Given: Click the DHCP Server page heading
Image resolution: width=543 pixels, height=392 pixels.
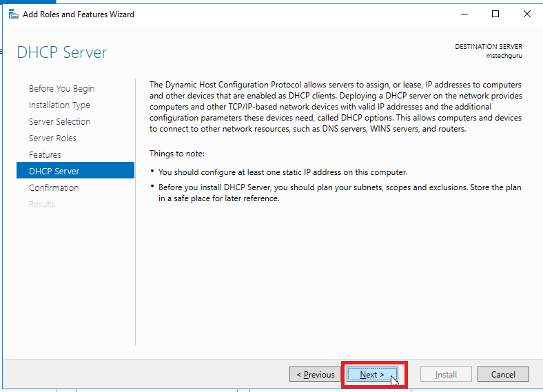Looking at the screenshot, I should (x=62, y=52).
